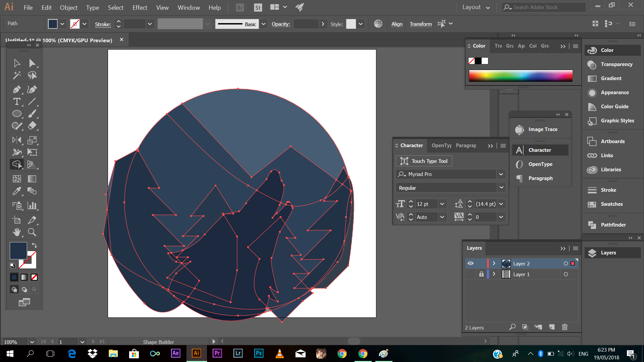Click the Touch Type Tool button

(x=424, y=161)
